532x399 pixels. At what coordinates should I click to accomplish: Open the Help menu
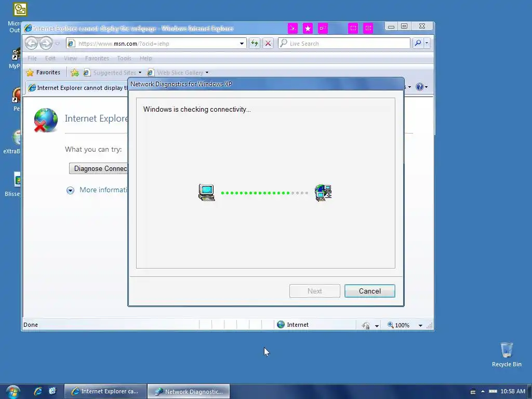pos(146,58)
